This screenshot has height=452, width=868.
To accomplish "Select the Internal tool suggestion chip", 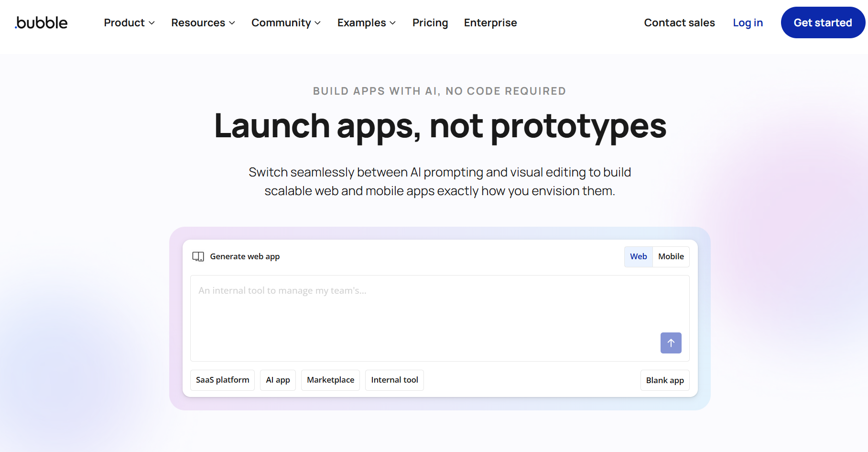I will coord(394,380).
